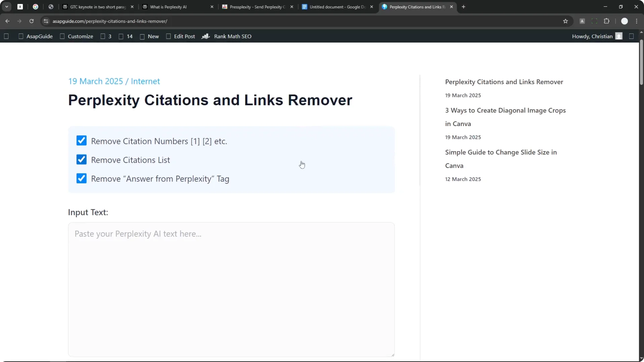
Task: Open Chrome's three-dot menu
Action: tap(637, 21)
